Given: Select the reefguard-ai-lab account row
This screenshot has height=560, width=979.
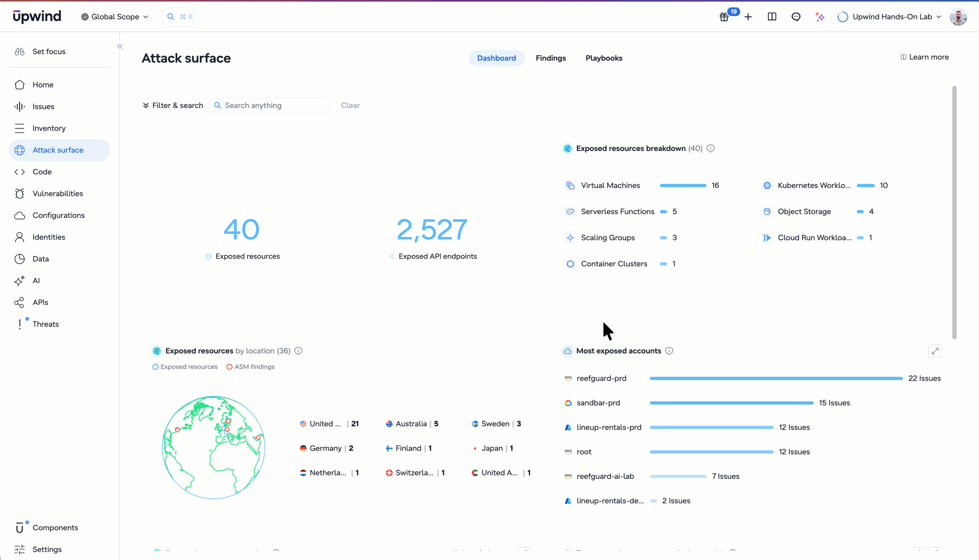Looking at the screenshot, I should pos(752,477).
